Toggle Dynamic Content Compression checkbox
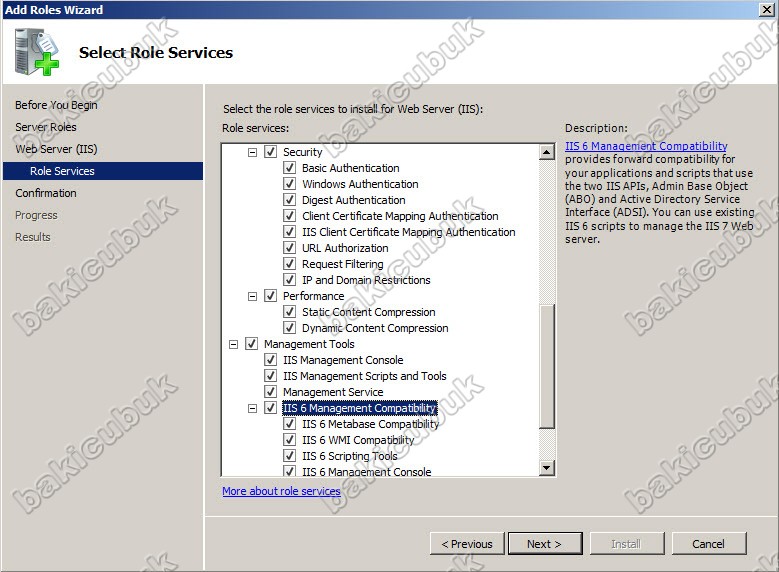 (x=289, y=328)
